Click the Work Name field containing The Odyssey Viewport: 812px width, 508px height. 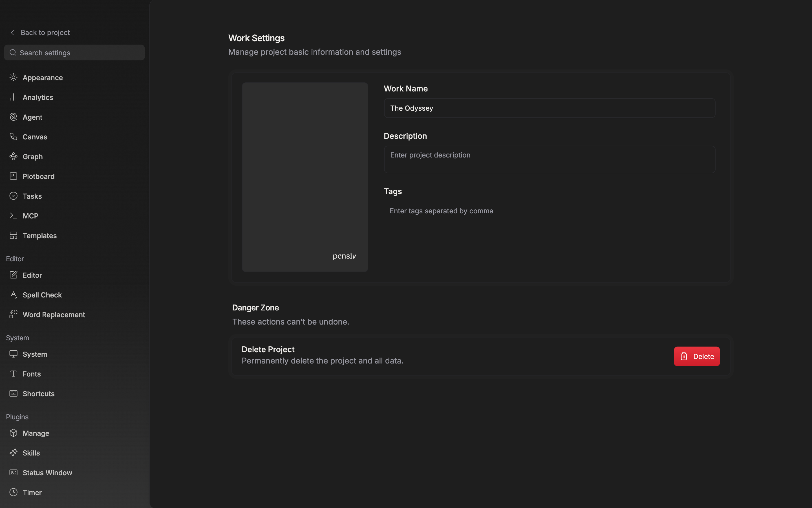click(x=549, y=108)
